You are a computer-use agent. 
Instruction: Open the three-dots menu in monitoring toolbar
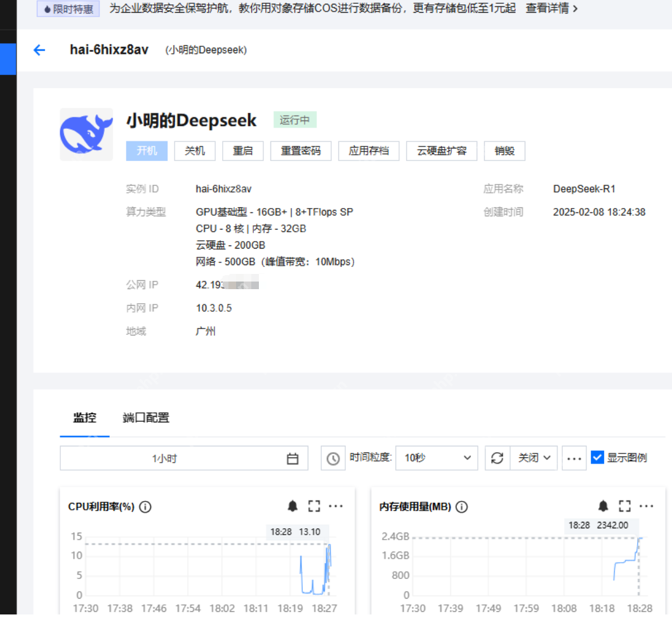click(574, 458)
